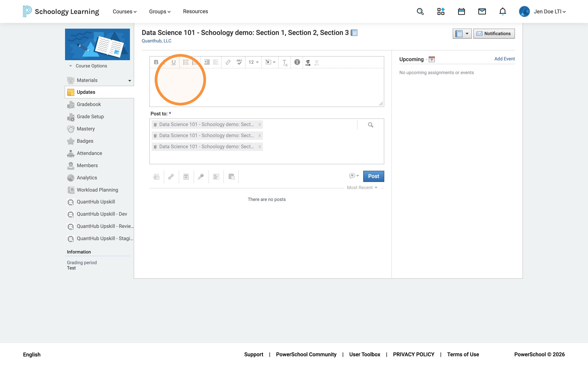Attach a resource using the archive box icon
This screenshot has width=588, height=366.
click(x=186, y=177)
